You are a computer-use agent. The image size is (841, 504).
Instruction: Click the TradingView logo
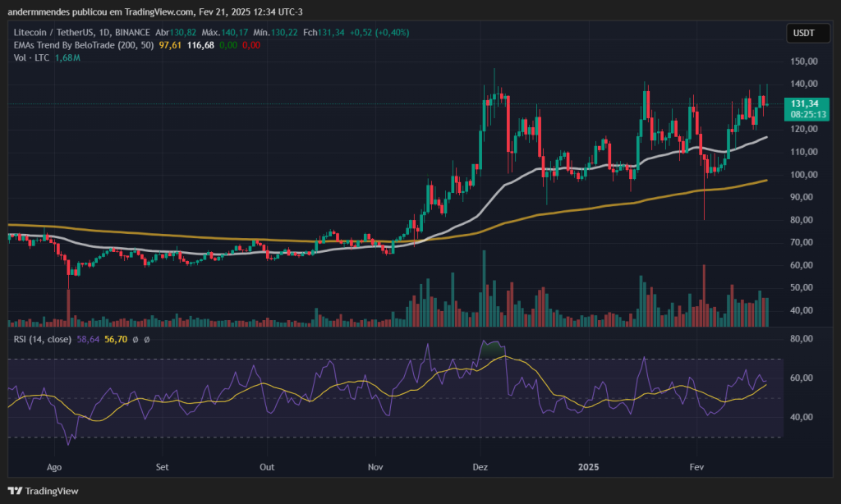(43, 491)
